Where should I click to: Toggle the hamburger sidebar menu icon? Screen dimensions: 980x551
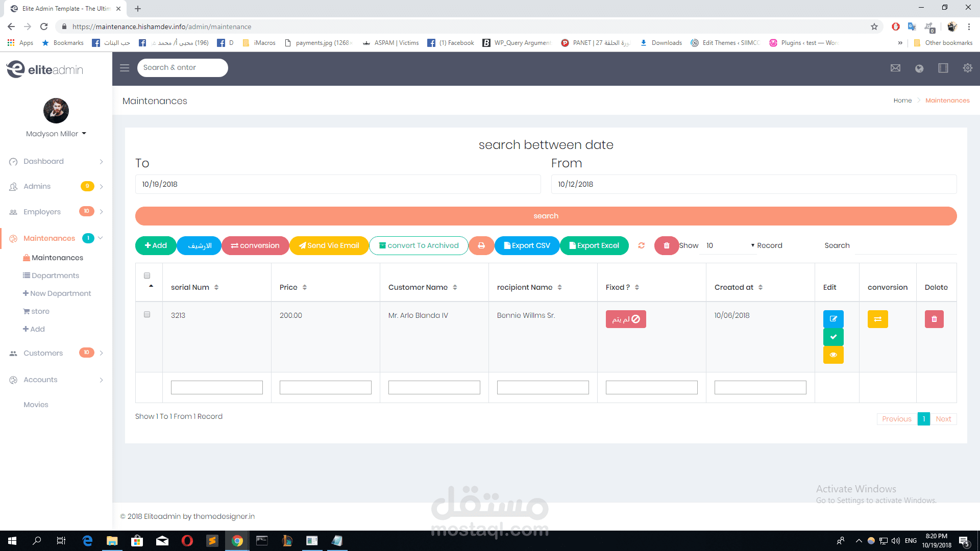point(125,68)
